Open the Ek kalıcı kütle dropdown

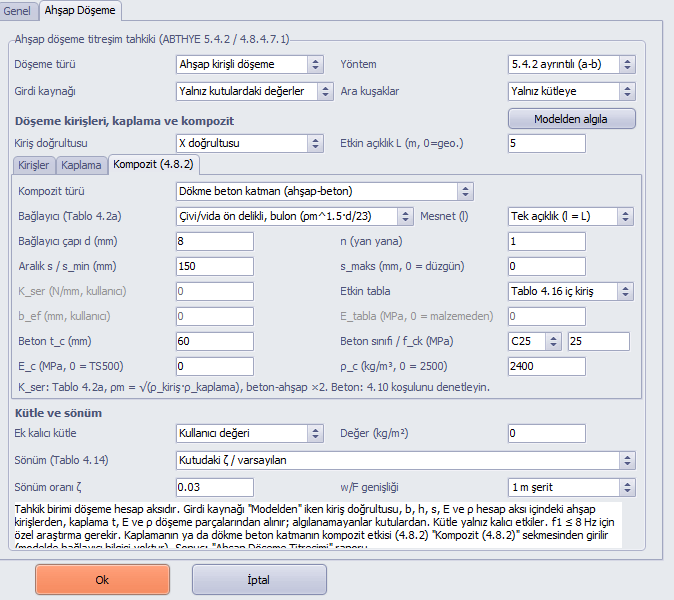coord(249,433)
